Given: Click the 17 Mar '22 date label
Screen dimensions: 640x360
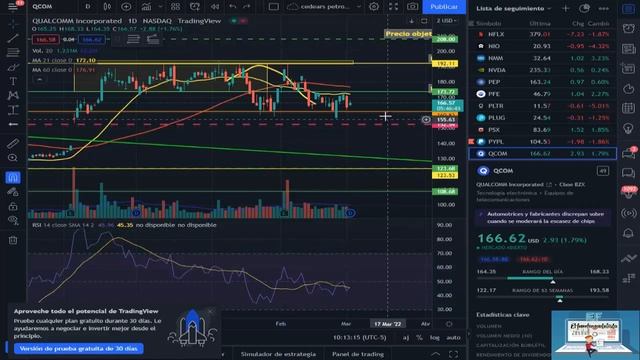Looking at the screenshot, I should (388, 324).
